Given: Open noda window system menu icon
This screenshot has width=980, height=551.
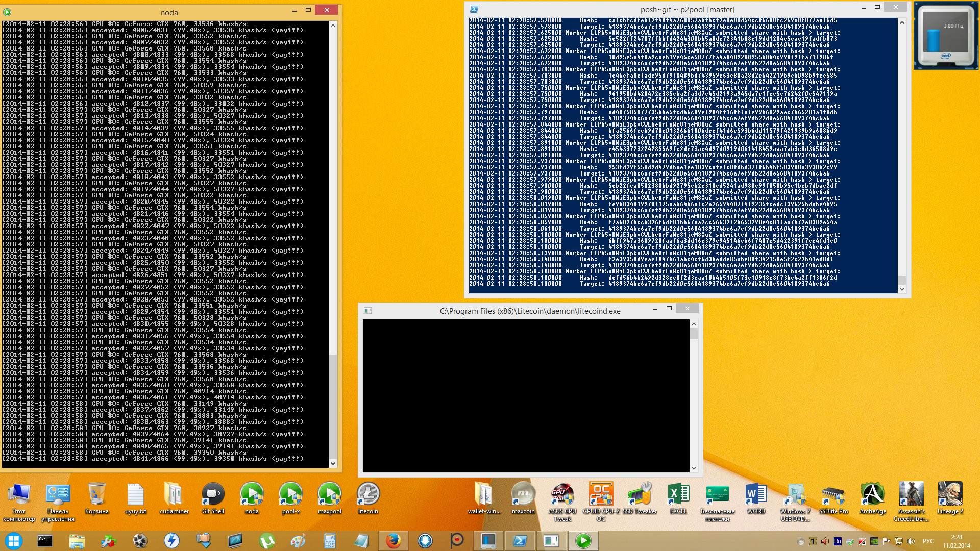Looking at the screenshot, I should pos(7,12).
